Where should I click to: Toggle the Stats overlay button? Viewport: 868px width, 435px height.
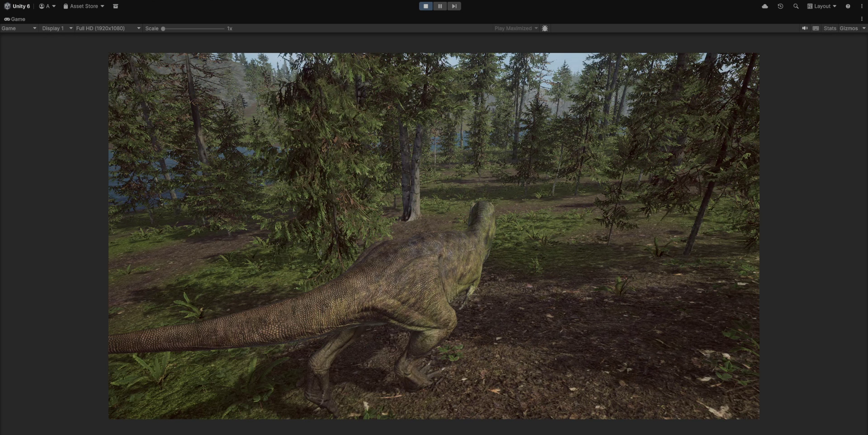(830, 28)
